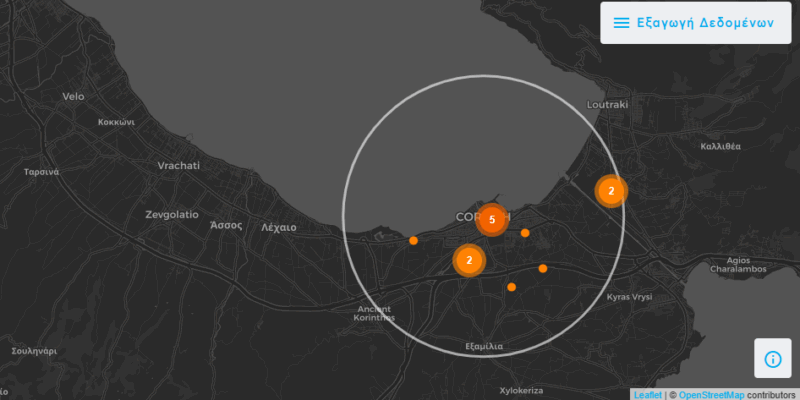The width and height of the screenshot is (800, 400).
Task: Expand the cluster of 2 southwest of Corinth
Action: point(468,260)
